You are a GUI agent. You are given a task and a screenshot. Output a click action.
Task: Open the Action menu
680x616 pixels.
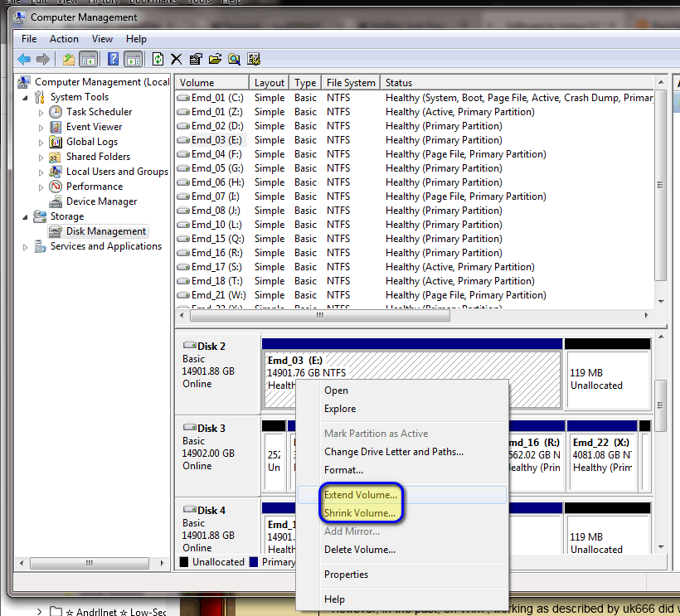(64, 39)
